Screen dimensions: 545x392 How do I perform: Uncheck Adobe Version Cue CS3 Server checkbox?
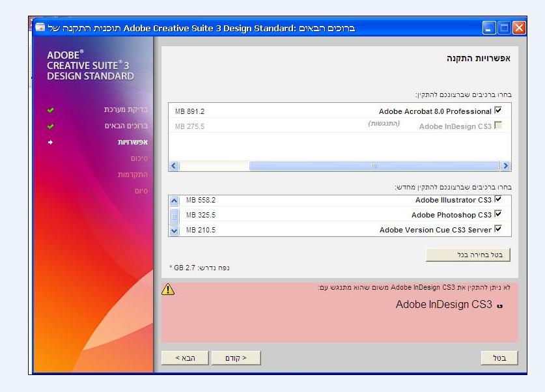498,229
